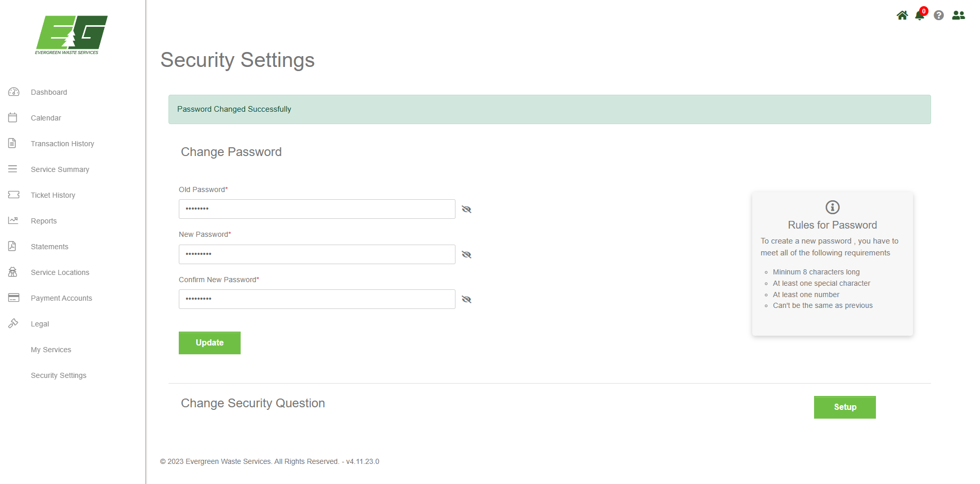The width and height of the screenshot is (980, 484).
Task: Open Transaction History from sidebar
Action: 62,144
